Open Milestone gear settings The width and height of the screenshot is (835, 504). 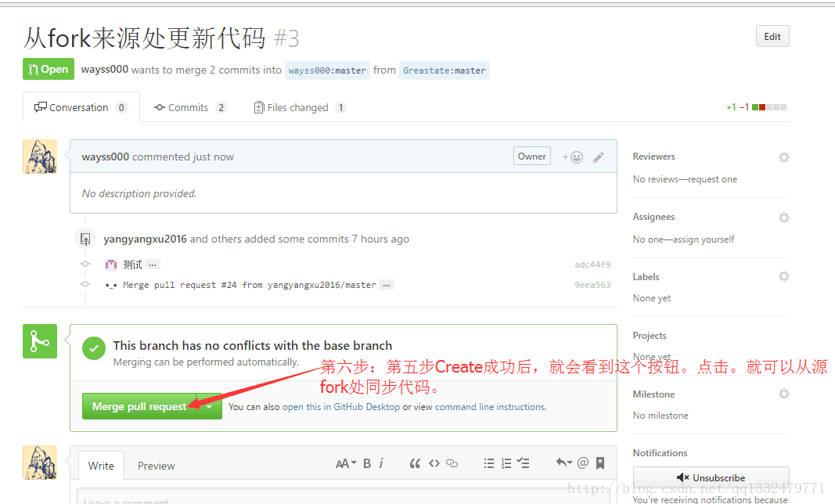(784, 394)
